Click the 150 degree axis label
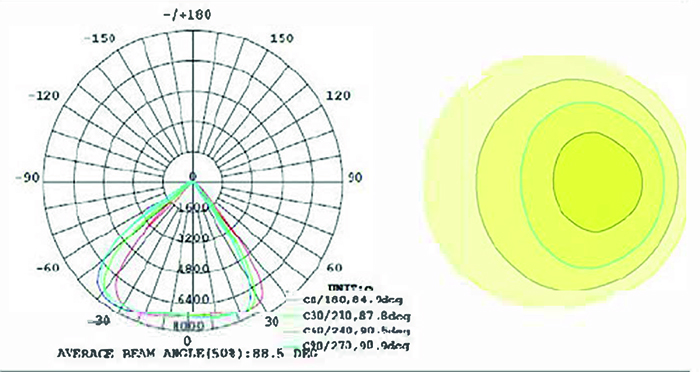 click(282, 38)
